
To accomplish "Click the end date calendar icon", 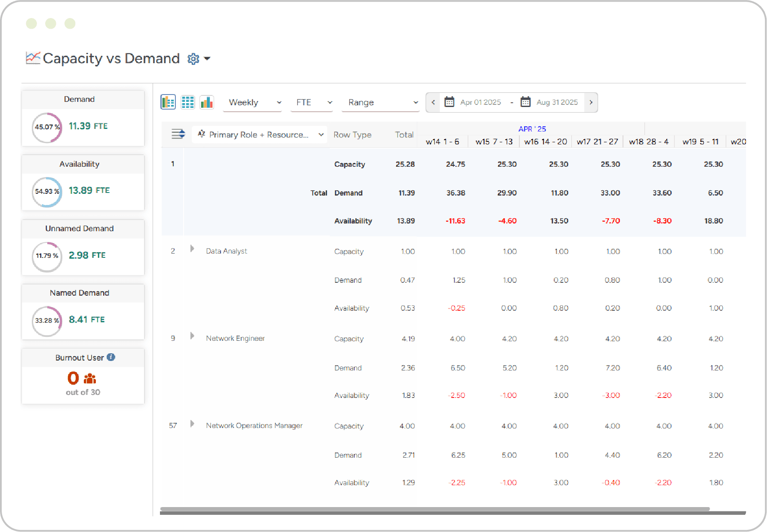I will pyautogui.click(x=525, y=102).
